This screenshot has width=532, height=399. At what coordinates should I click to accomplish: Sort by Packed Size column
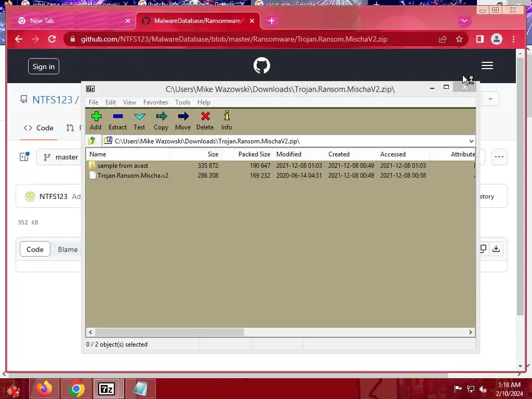pos(247,154)
